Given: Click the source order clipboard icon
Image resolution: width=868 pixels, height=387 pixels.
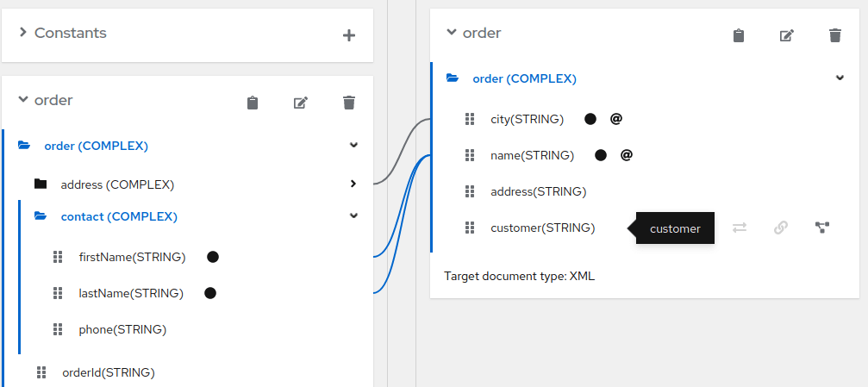Looking at the screenshot, I should click(253, 103).
